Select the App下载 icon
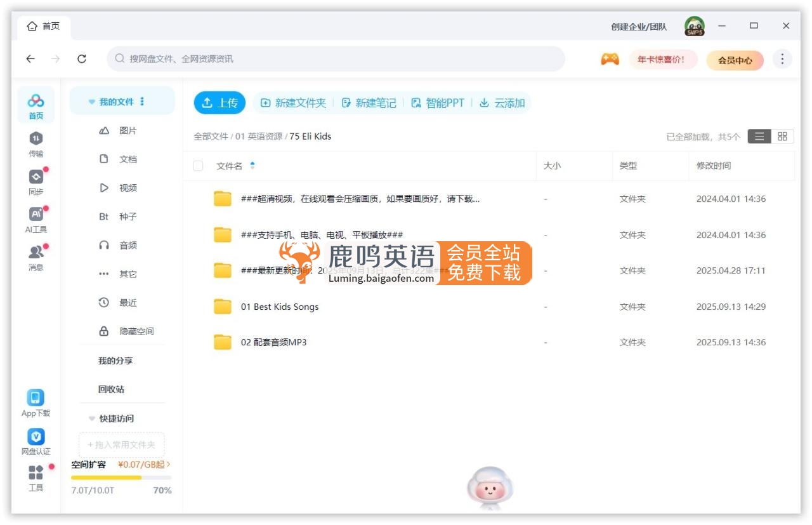 pyautogui.click(x=36, y=403)
